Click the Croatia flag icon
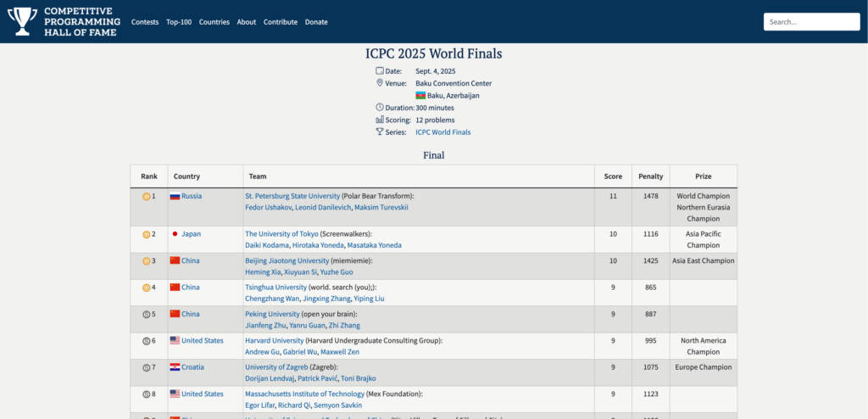 click(x=175, y=367)
